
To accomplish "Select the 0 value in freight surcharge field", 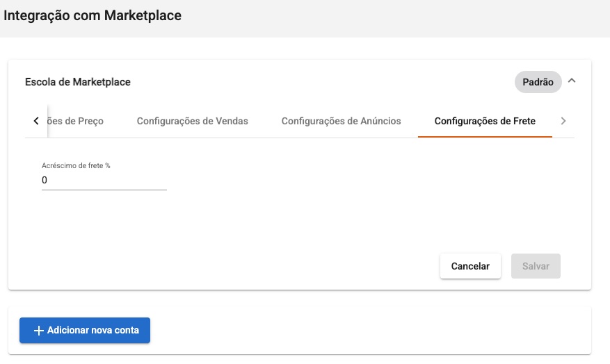I will [x=45, y=180].
